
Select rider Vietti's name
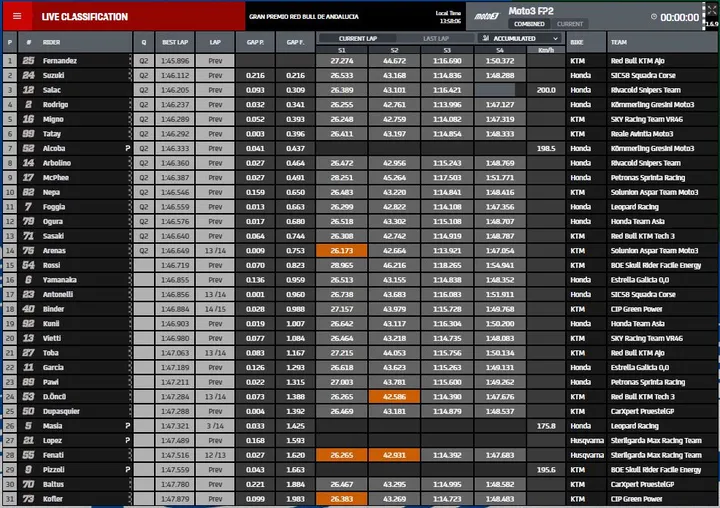pyautogui.click(x=52, y=338)
